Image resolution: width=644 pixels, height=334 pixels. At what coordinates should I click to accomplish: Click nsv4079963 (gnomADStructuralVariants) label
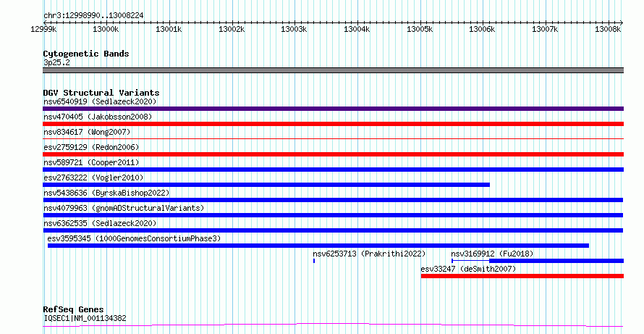click(124, 208)
